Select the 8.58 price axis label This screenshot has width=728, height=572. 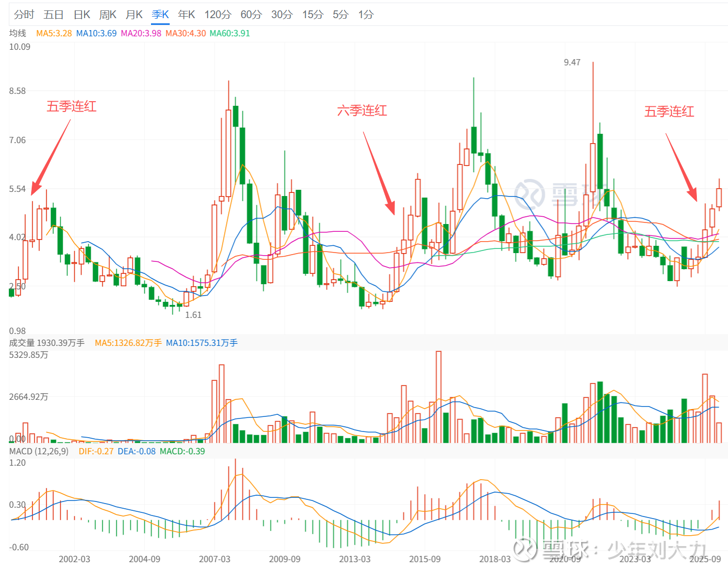[17, 91]
